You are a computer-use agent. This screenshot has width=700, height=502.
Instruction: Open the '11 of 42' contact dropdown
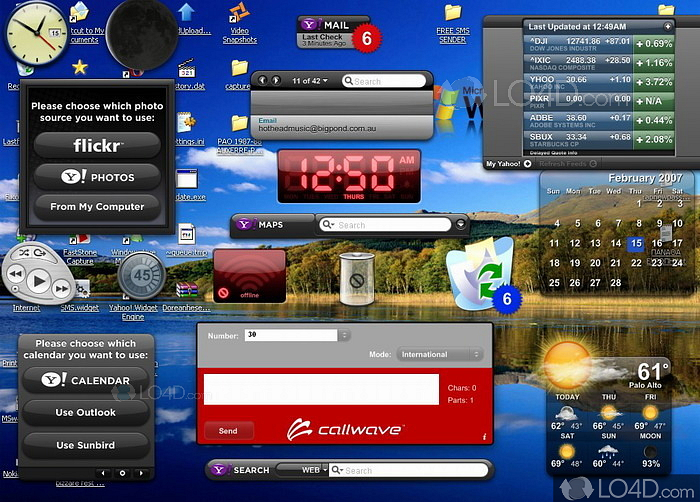310,81
